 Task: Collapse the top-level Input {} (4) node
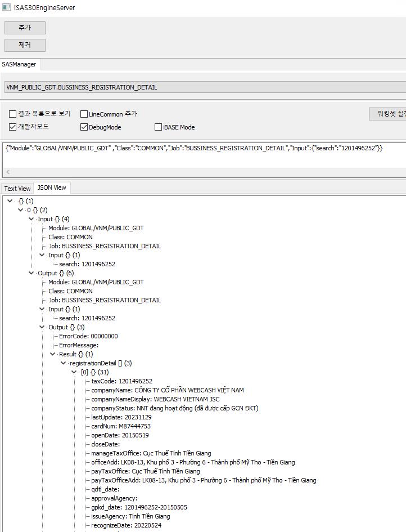pos(31,219)
